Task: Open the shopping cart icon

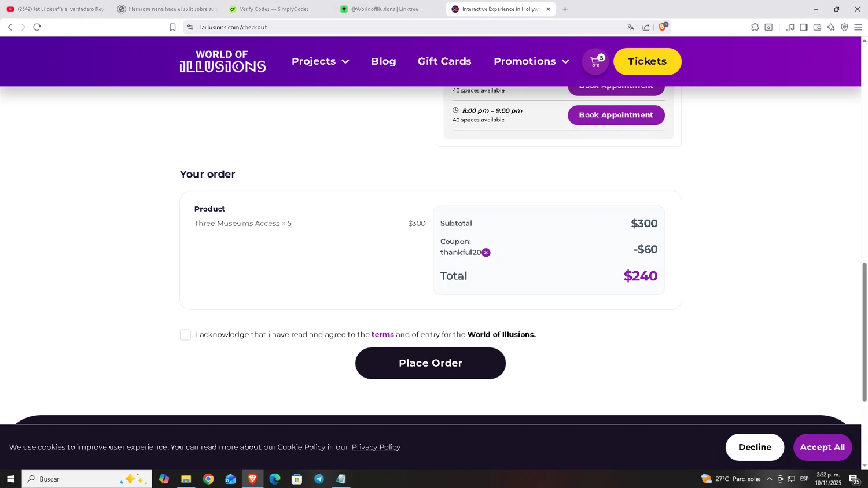Action: [x=595, y=62]
